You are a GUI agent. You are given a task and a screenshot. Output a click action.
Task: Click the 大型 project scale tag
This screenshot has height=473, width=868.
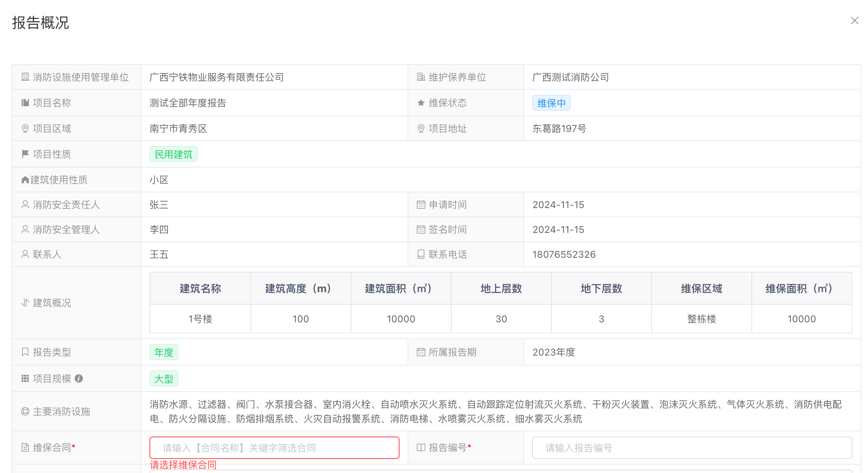(x=164, y=379)
